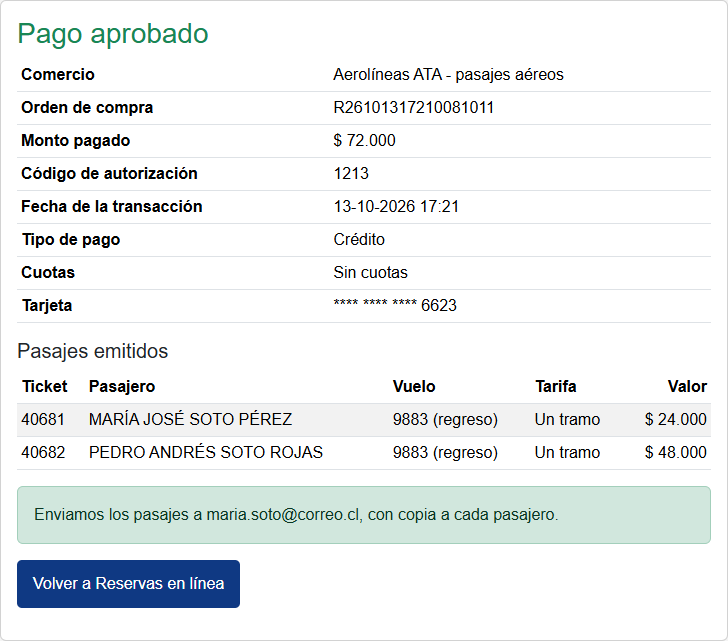Screen dimensions: 728x641
Task: Select ticket number 40682
Action: pos(43,452)
